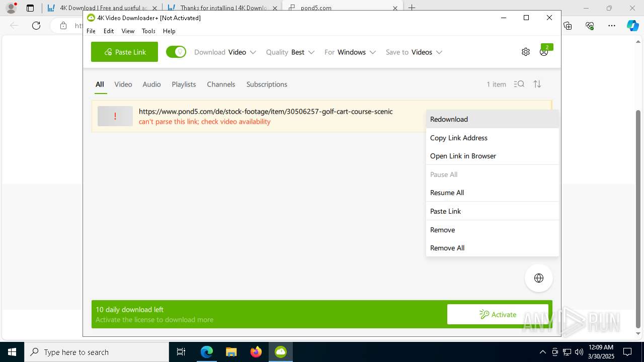Open Task View on taskbar

tap(181, 352)
